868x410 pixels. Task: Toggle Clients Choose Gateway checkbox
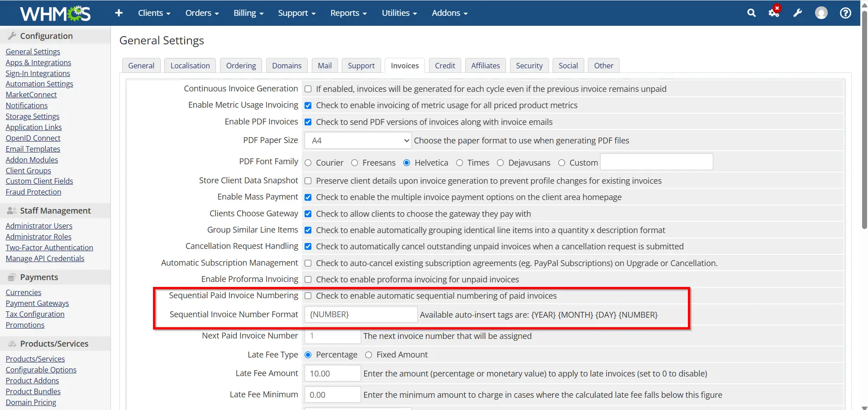pyautogui.click(x=308, y=214)
